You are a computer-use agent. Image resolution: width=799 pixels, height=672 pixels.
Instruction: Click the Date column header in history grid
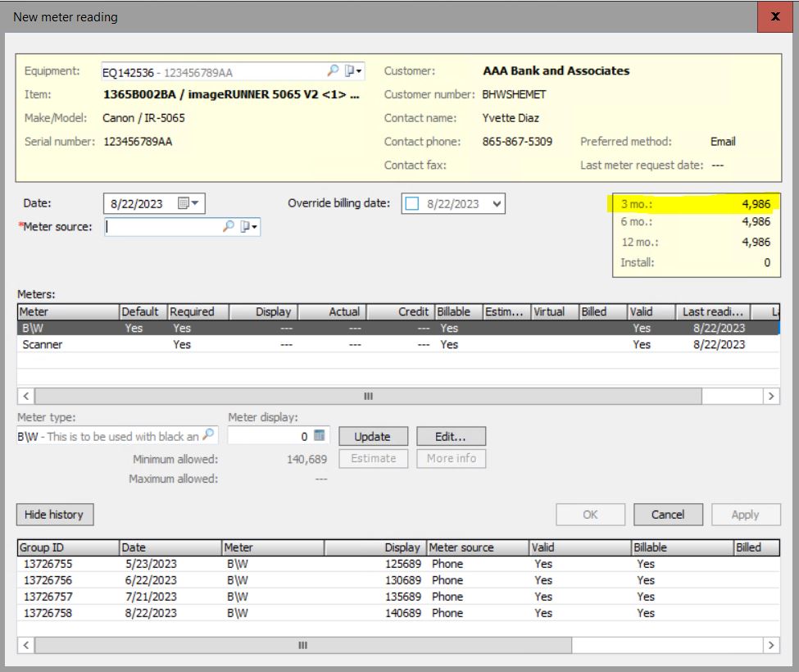(170, 547)
